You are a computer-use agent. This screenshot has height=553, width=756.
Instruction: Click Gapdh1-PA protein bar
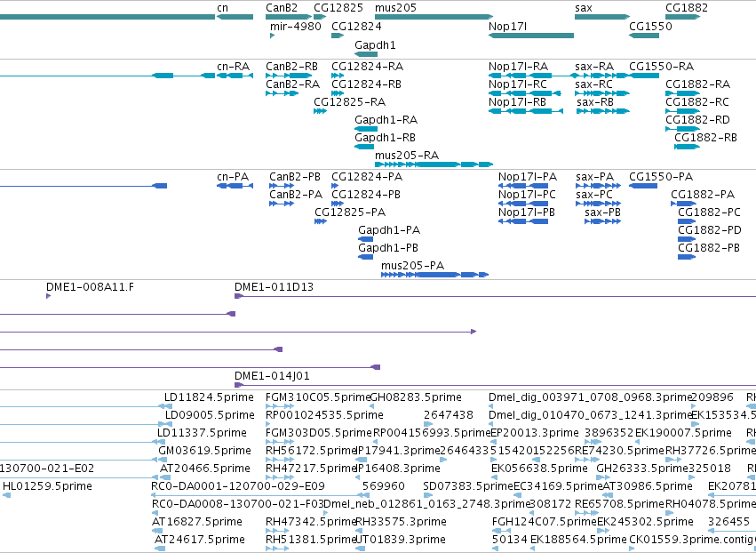coord(365,239)
